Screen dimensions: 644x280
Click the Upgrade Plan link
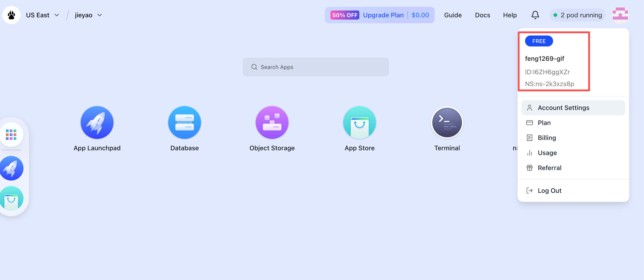tap(383, 15)
